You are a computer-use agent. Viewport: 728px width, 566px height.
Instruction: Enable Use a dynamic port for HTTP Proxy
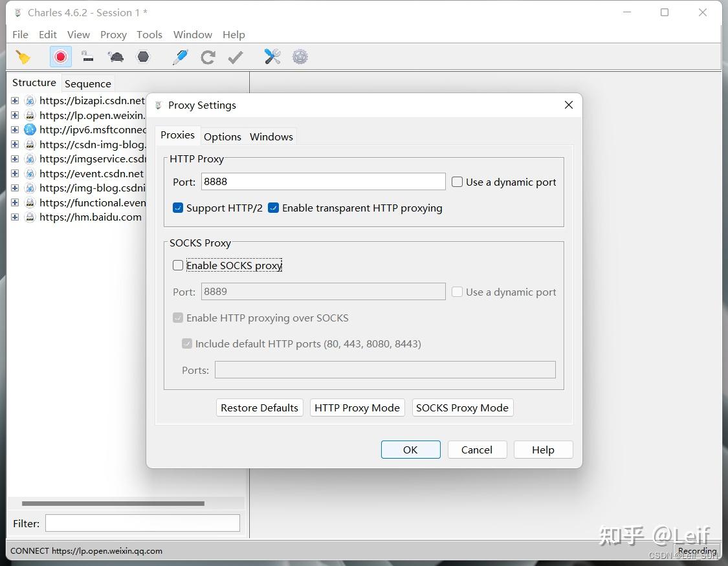tap(457, 182)
